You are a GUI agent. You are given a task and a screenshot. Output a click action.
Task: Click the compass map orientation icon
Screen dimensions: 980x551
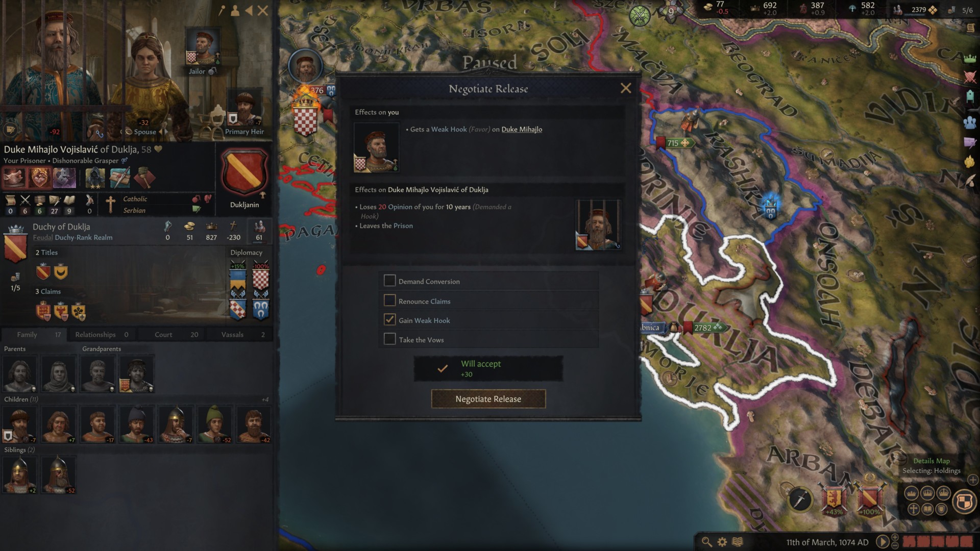point(800,499)
